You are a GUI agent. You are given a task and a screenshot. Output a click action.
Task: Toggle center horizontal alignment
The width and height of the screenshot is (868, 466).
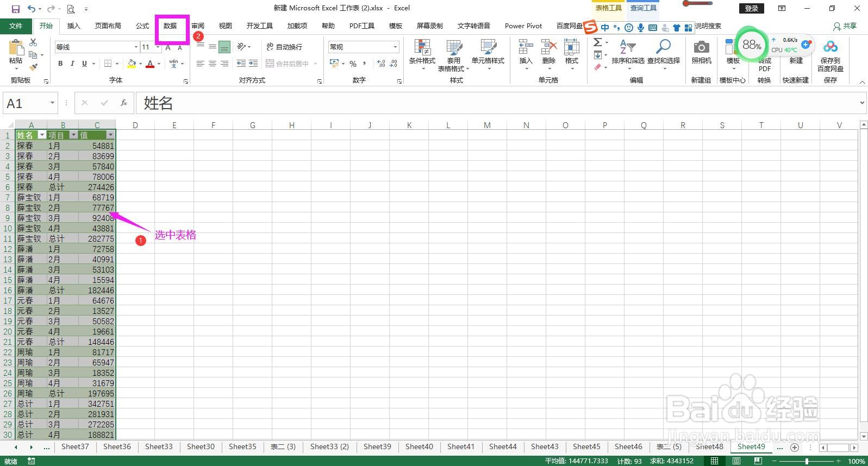pos(212,64)
